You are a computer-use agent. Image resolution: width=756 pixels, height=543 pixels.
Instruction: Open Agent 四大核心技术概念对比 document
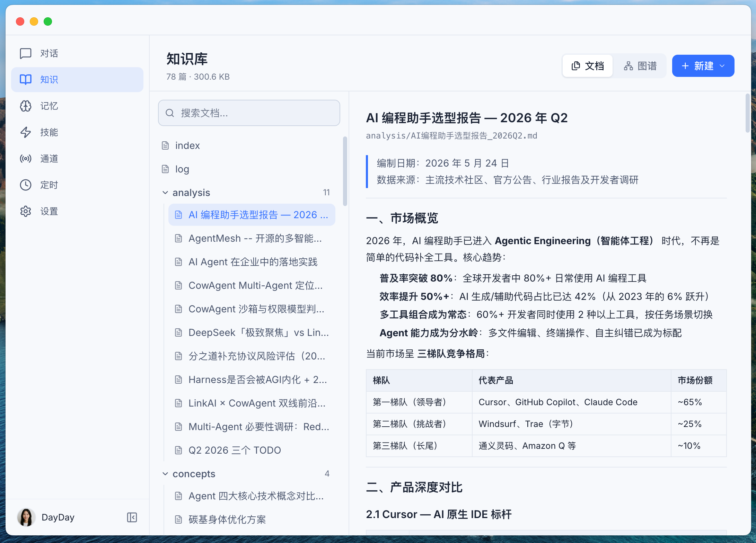point(252,496)
